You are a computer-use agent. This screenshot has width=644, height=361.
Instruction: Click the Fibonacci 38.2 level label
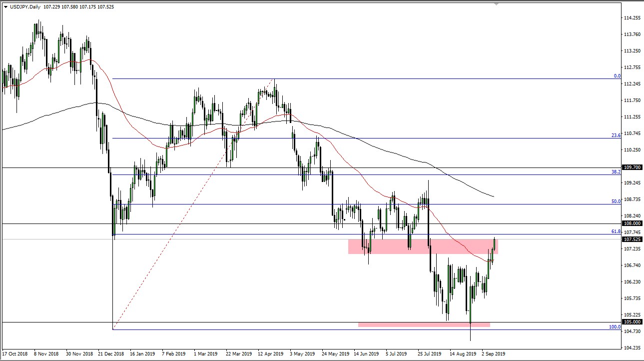(x=616, y=171)
